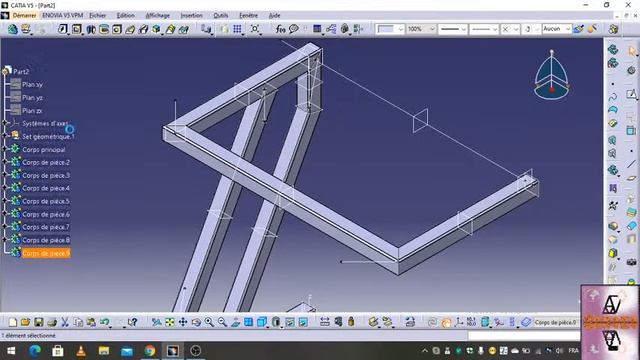Open the Aide menu

[x=274, y=16]
